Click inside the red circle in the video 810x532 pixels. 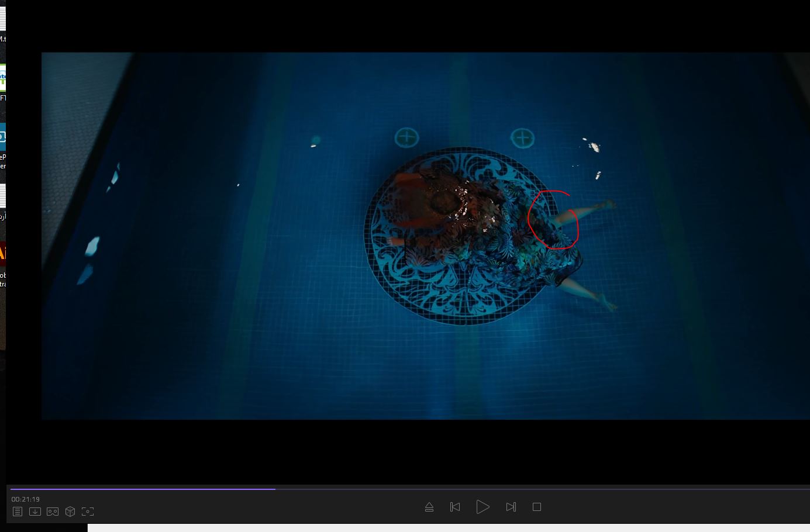(553, 220)
